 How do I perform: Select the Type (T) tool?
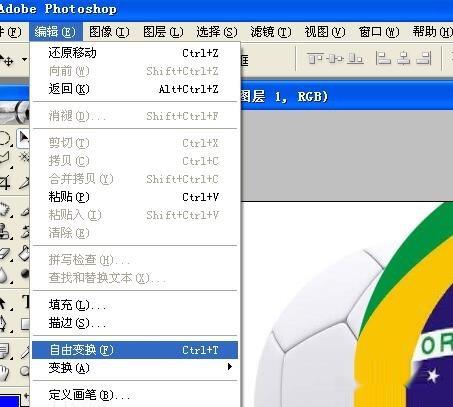(x=25, y=301)
